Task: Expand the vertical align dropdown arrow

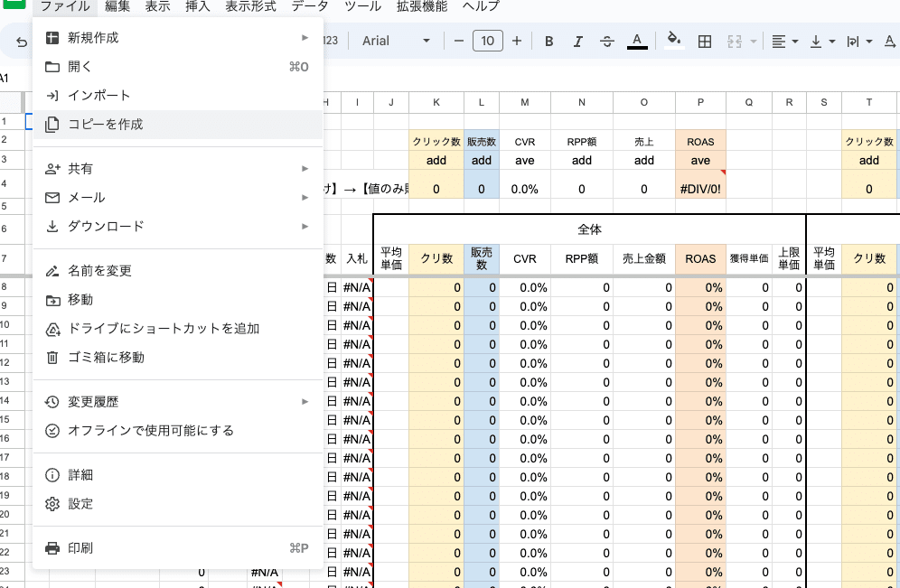Action: coord(832,42)
